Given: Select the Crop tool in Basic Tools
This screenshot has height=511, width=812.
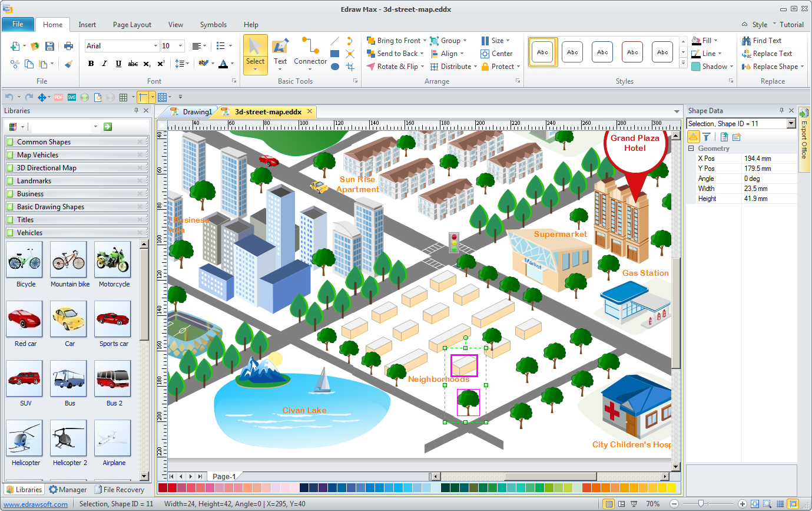Looking at the screenshot, I should point(350,67).
